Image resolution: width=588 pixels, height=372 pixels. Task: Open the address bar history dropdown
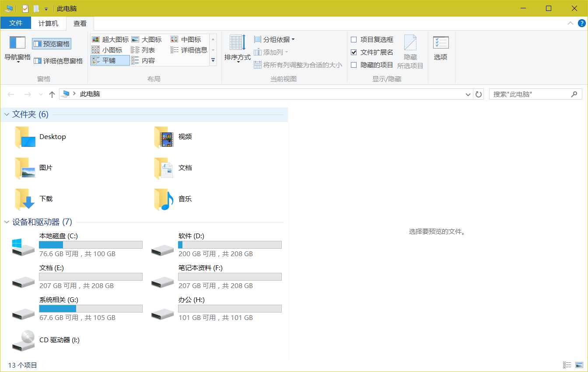click(468, 94)
